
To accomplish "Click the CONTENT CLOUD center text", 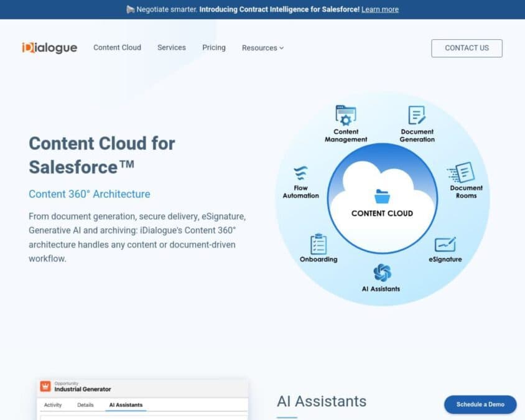I will (382, 213).
